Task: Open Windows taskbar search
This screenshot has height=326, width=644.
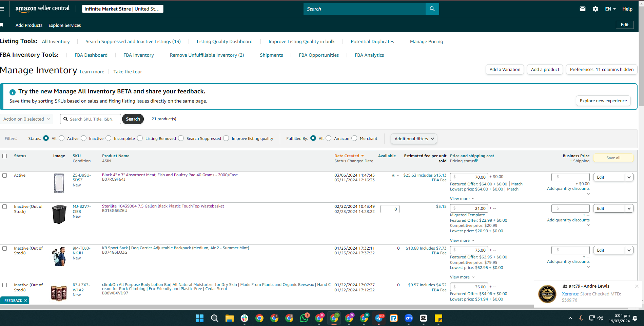Action: tap(214, 318)
